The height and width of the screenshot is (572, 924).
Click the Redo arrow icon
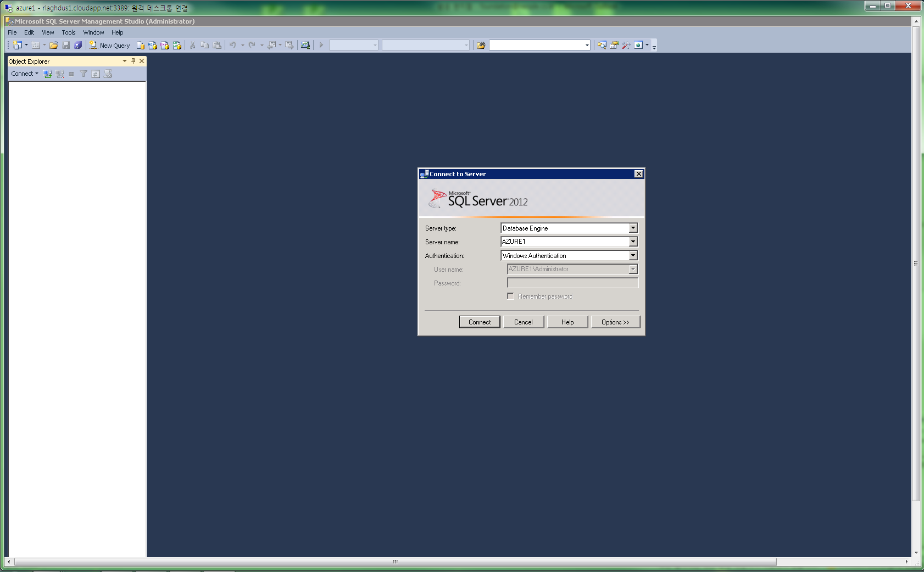point(252,45)
